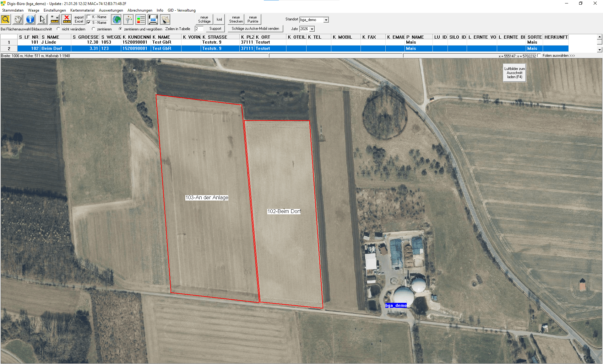Open the globe map icon

[117, 19]
